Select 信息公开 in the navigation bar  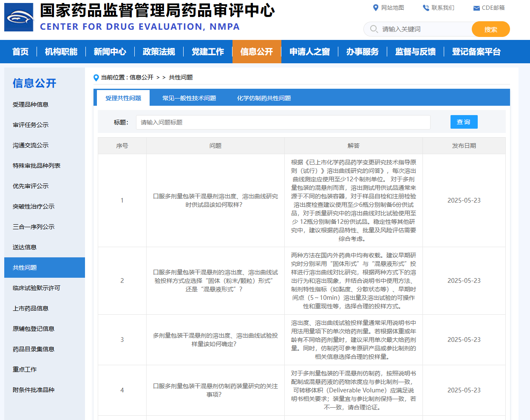click(x=257, y=52)
